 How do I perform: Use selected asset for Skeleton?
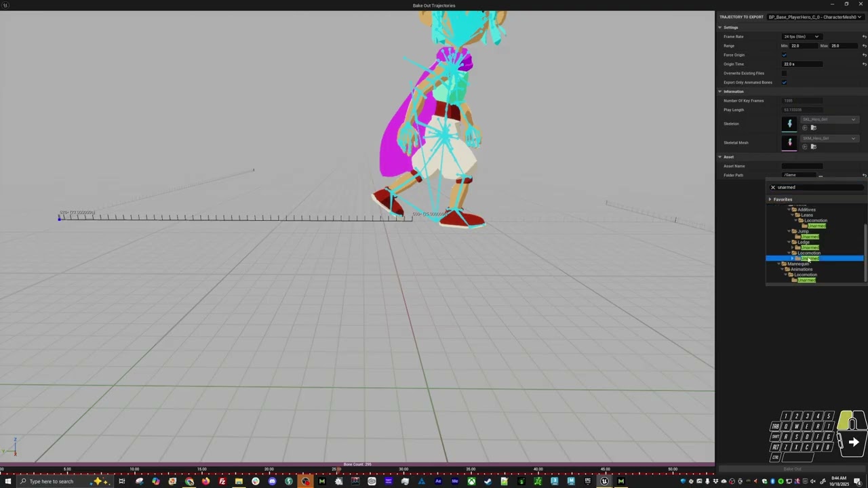tap(805, 127)
